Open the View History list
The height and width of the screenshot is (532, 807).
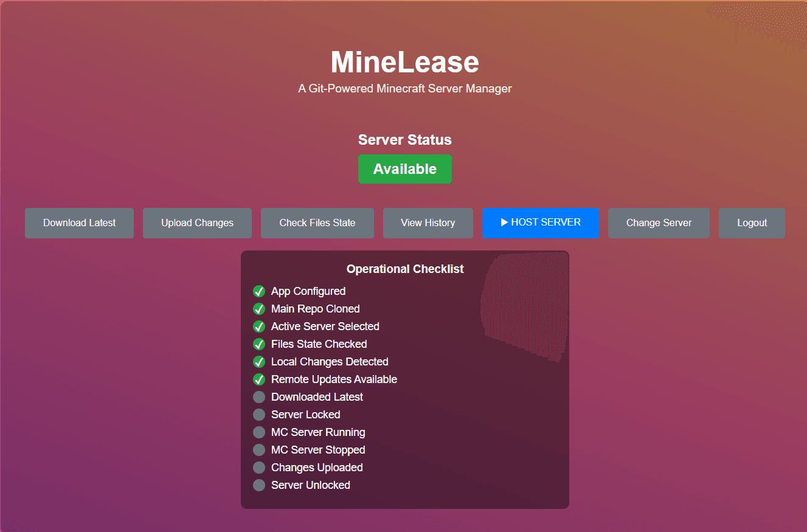pos(428,223)
